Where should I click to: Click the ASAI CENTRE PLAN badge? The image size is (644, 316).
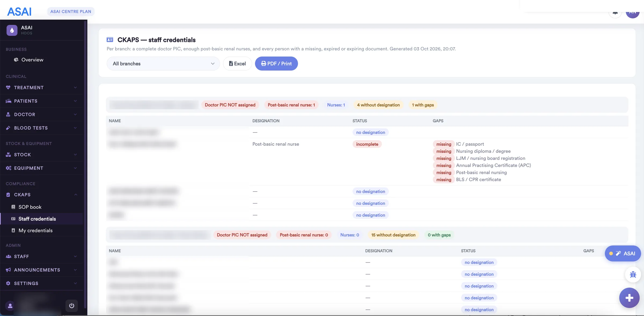71,12
